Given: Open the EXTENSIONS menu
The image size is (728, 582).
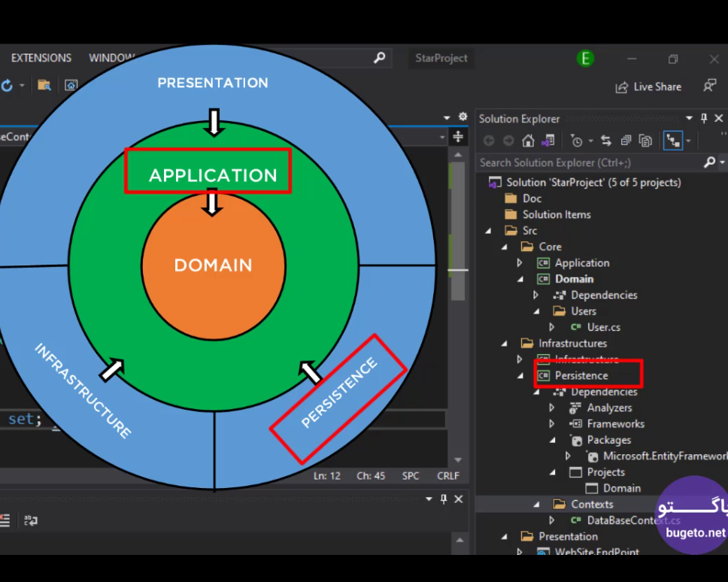Looking at the screenshot, I should pos(41,58).
